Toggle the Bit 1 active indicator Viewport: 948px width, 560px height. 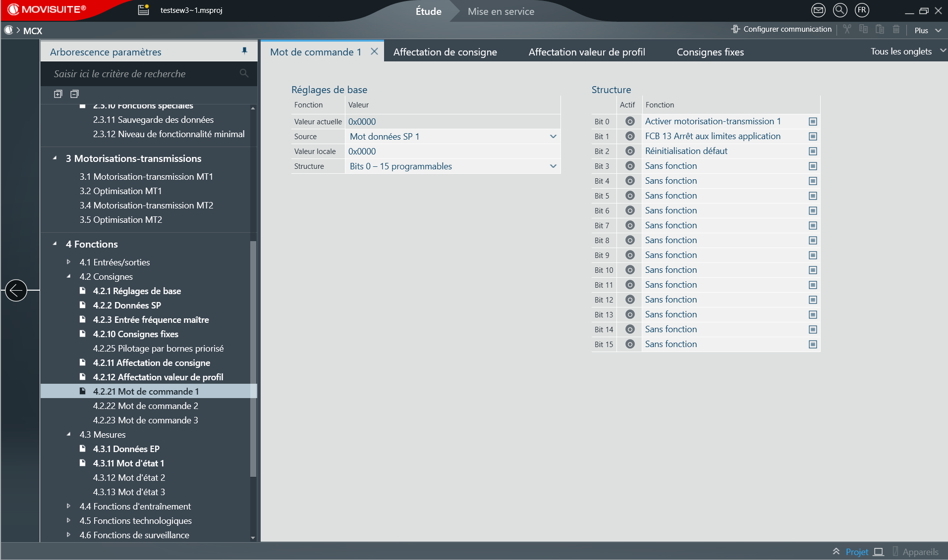(x=630, y=136)
